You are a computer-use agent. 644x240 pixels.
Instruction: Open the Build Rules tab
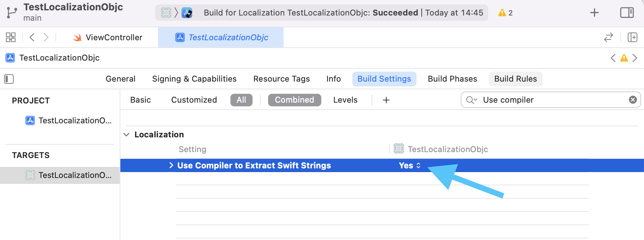(515, 79)
